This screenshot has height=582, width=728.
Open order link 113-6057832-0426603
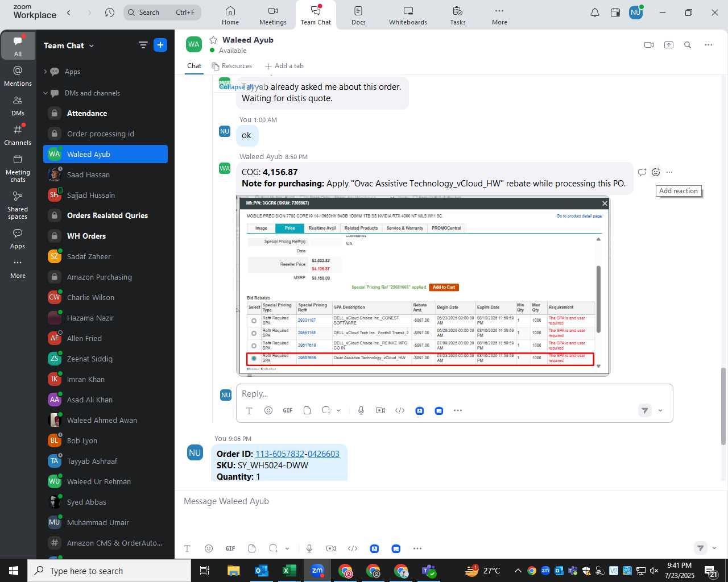pos(297,454)
